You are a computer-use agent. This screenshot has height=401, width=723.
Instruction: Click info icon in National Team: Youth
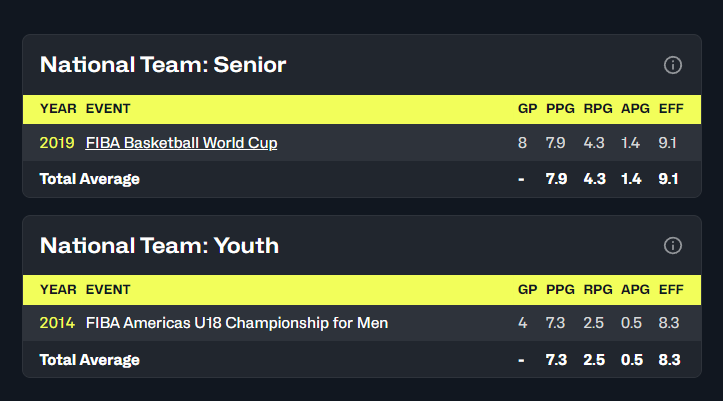coord(673,246)
